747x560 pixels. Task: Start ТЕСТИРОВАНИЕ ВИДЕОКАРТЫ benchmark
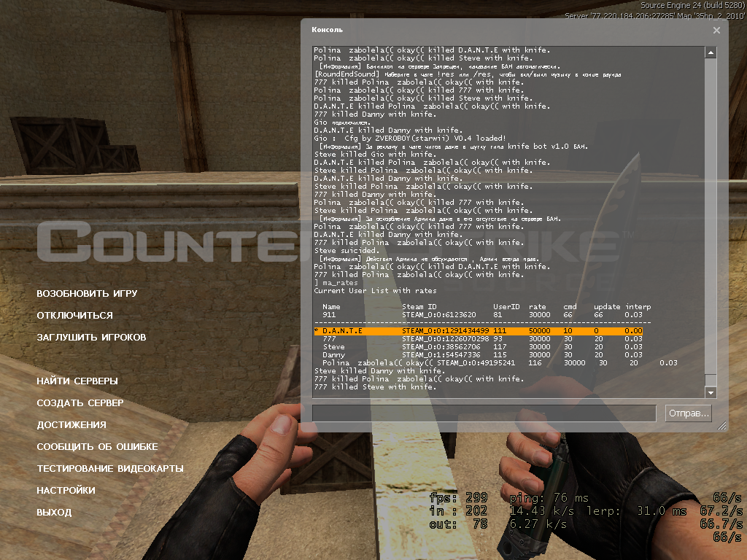tap(110, 469)
